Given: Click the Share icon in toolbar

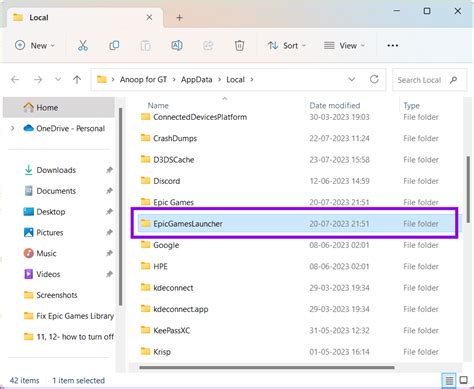Looking at the screenshot, I should point(208,45).
